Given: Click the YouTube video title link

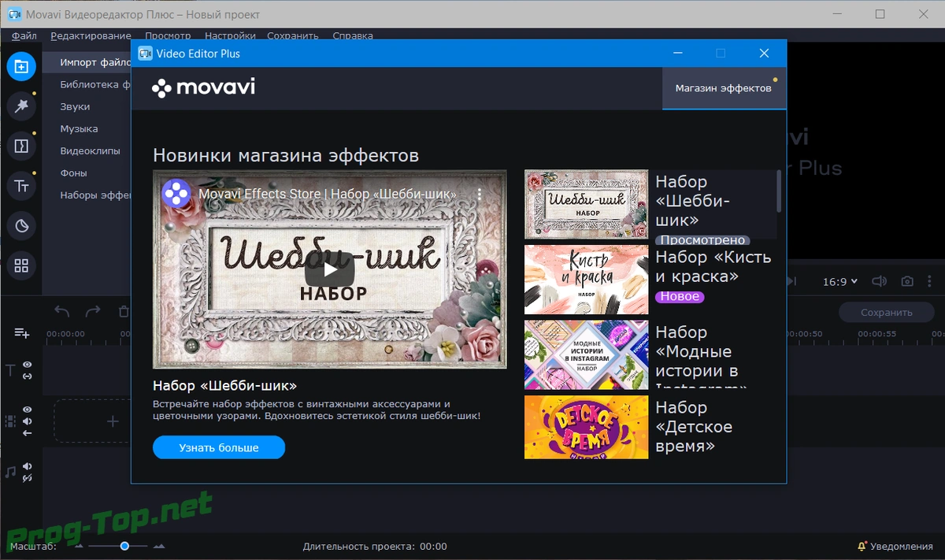Looking at the screenshot, I should coord(328,194).
